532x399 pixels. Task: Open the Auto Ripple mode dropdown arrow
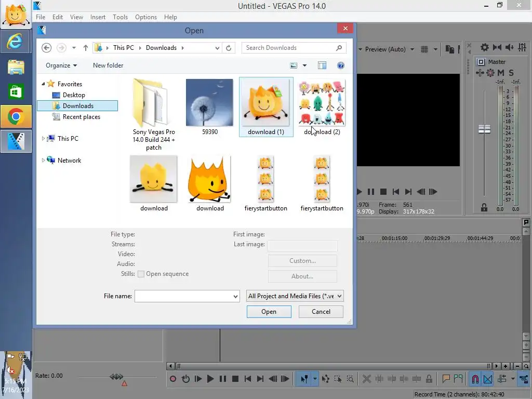513,379
